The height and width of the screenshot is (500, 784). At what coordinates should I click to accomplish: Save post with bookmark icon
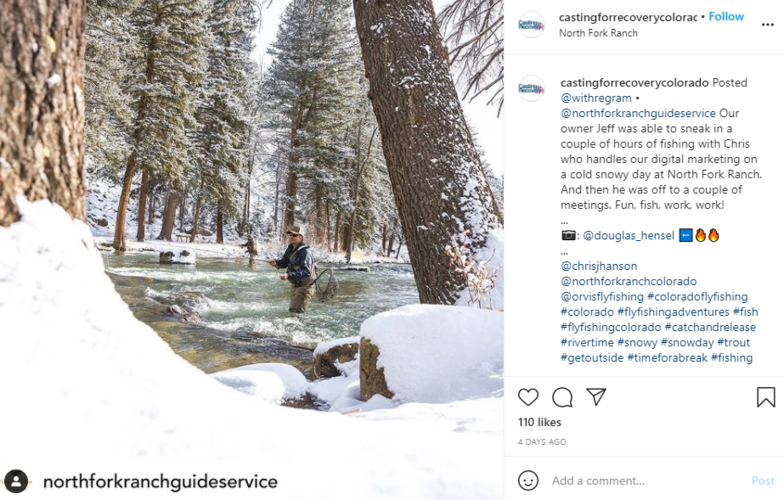pyautogui.click(x=766, y=397)
